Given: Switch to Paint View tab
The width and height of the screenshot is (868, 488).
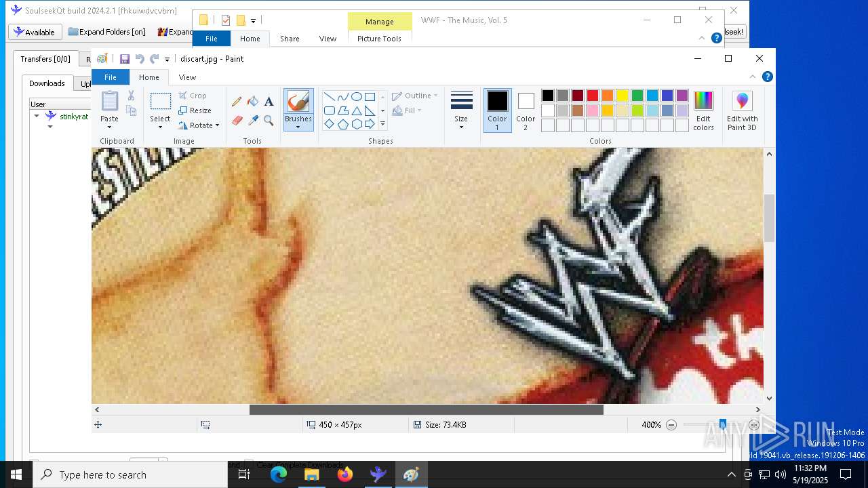Looking at the screenshot, I should click(187, 77).
